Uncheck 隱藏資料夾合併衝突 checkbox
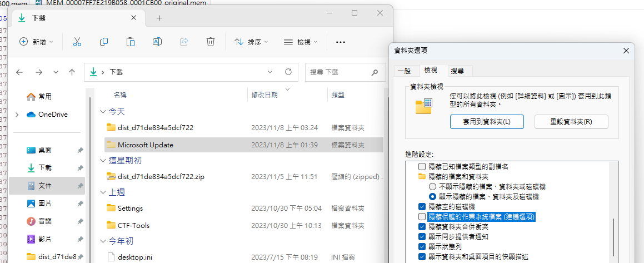The image size is (644, 263). point(422,226)
